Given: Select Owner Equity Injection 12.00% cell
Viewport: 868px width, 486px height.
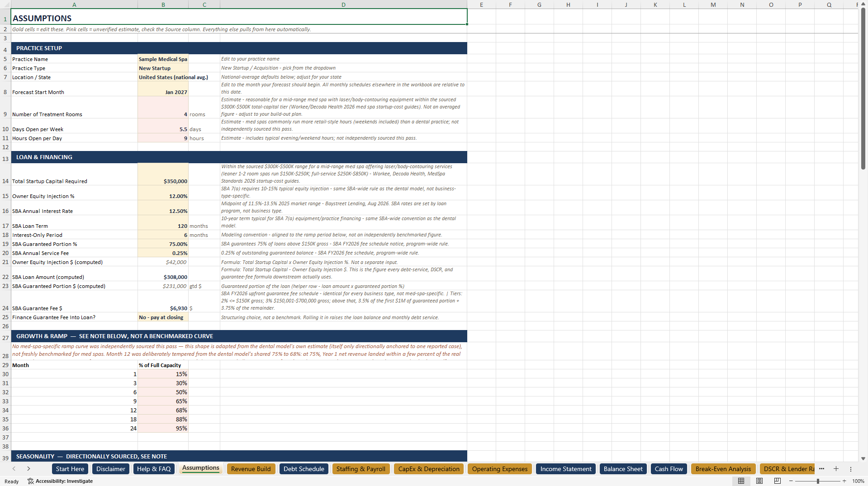Looking at the screenshot, I should click(163, 193).
